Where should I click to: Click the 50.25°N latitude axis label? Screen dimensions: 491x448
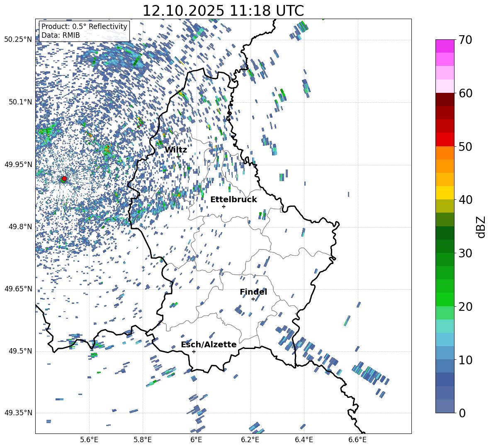(x=18, y=40)
